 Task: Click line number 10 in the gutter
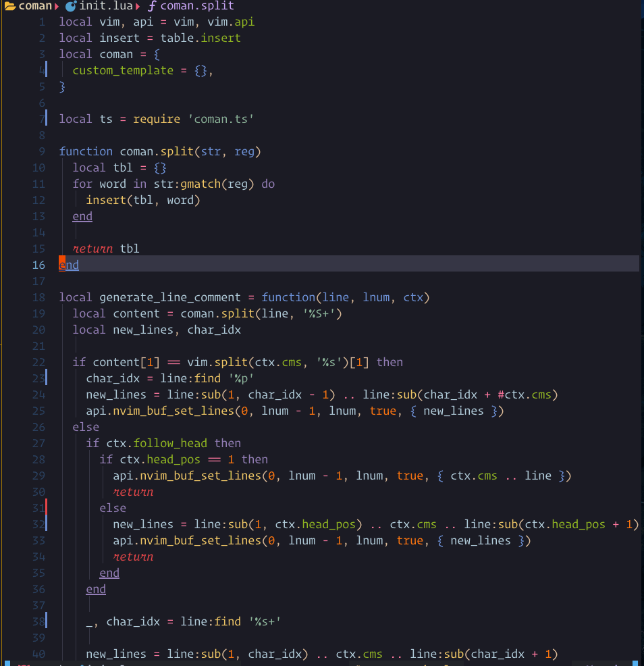coord(38,167)
